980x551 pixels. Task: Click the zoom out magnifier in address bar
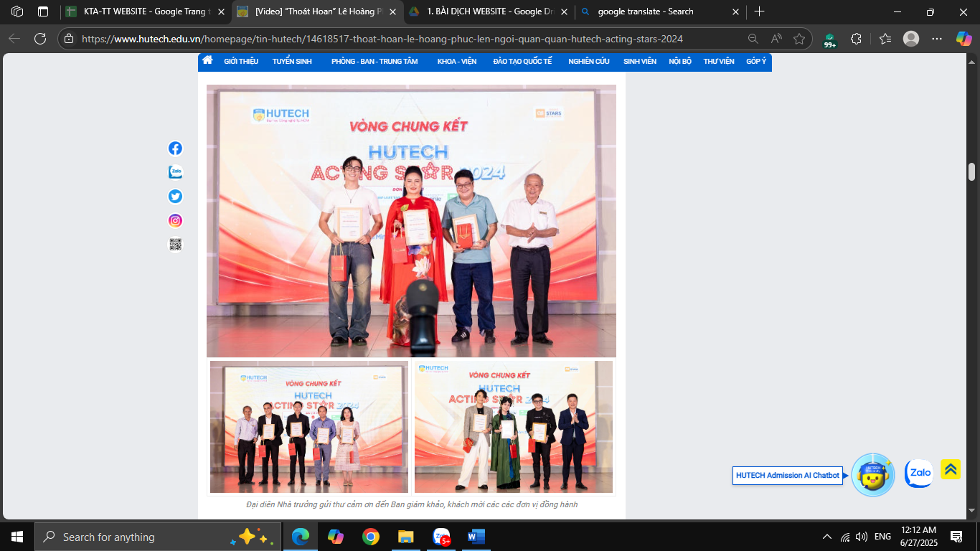point(753,39)
